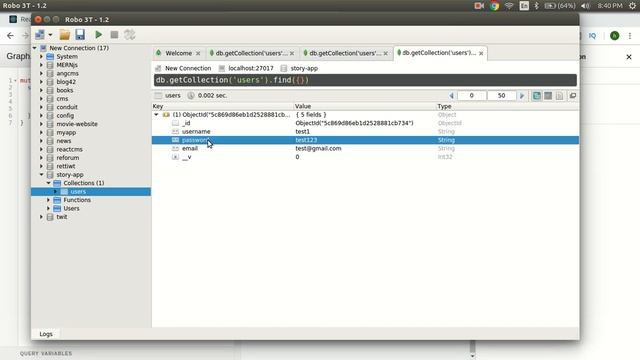Click the skip value field showing 0
640x360 pixels.
tap(471, 96)
